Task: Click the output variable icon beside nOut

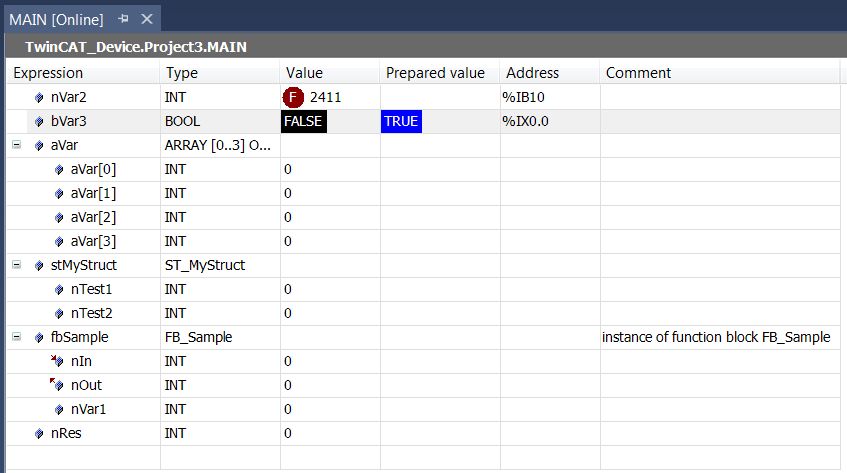Action: pos(57,384)
